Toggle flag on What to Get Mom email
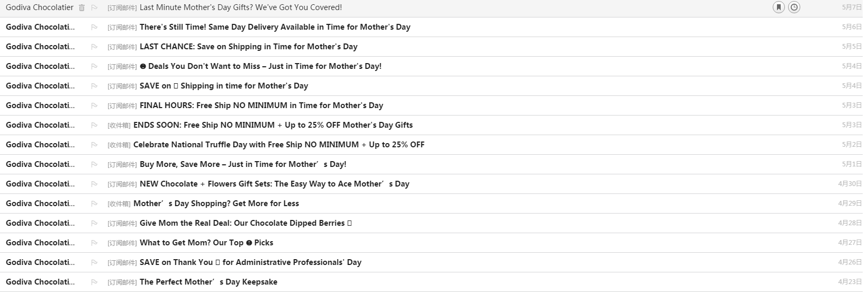The width and height of the screenshot is (868, 292). pos(95,243)
